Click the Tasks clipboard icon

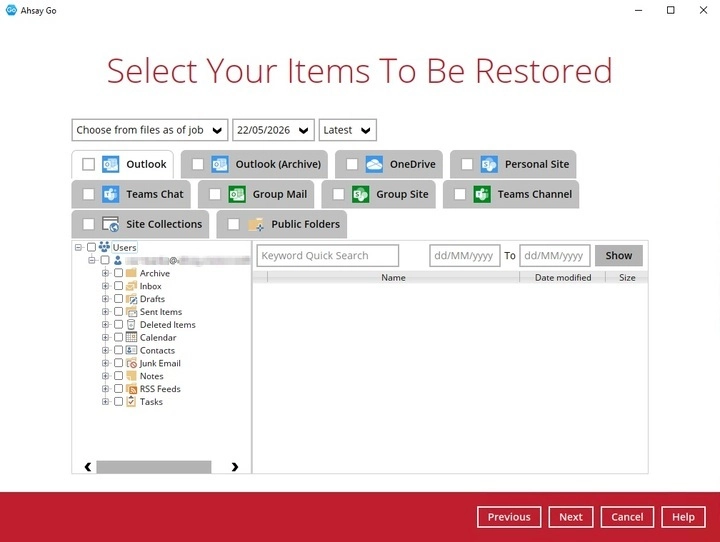(x=131, y=401)
